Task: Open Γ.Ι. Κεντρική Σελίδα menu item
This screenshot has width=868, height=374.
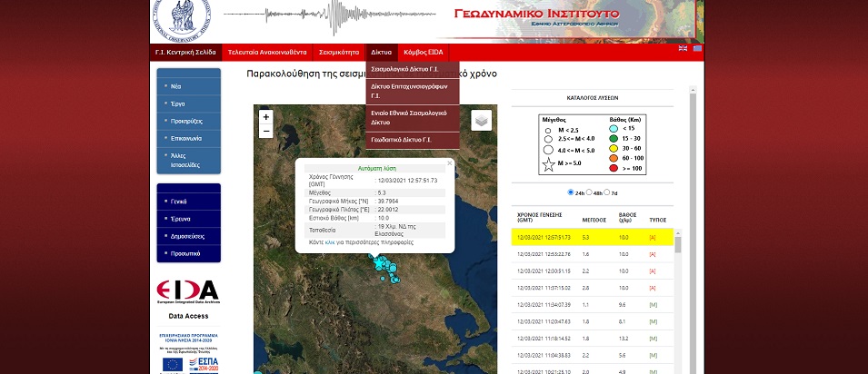Action: 185,53
